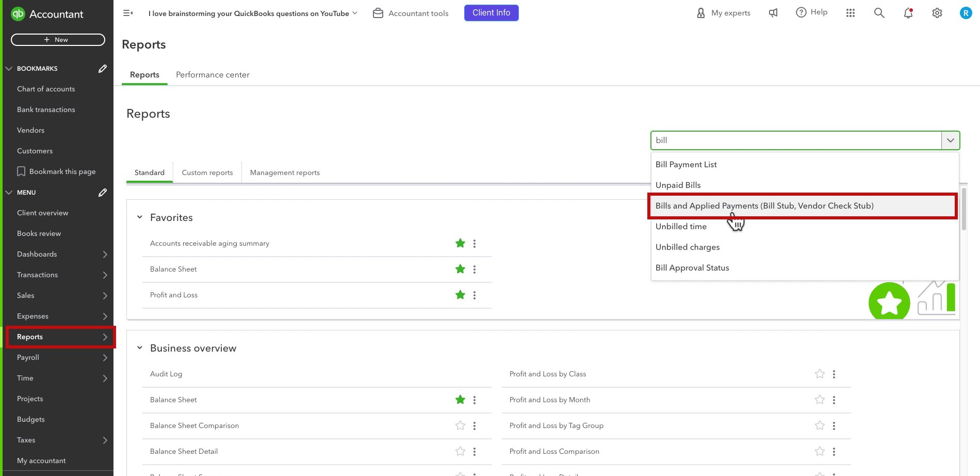Go to Bank transactions

coord(46,109)
